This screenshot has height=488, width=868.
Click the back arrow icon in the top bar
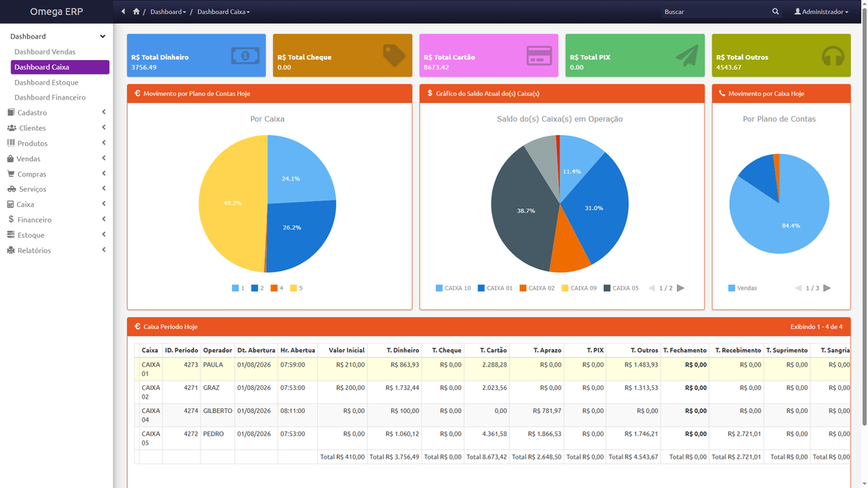(x=123, y=12)
